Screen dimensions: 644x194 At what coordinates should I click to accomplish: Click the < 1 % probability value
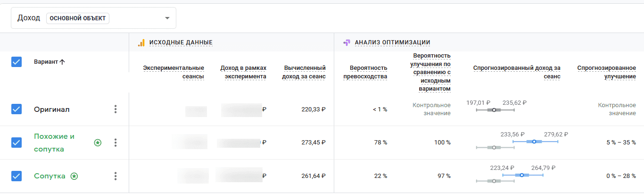[x=380, y=109]
